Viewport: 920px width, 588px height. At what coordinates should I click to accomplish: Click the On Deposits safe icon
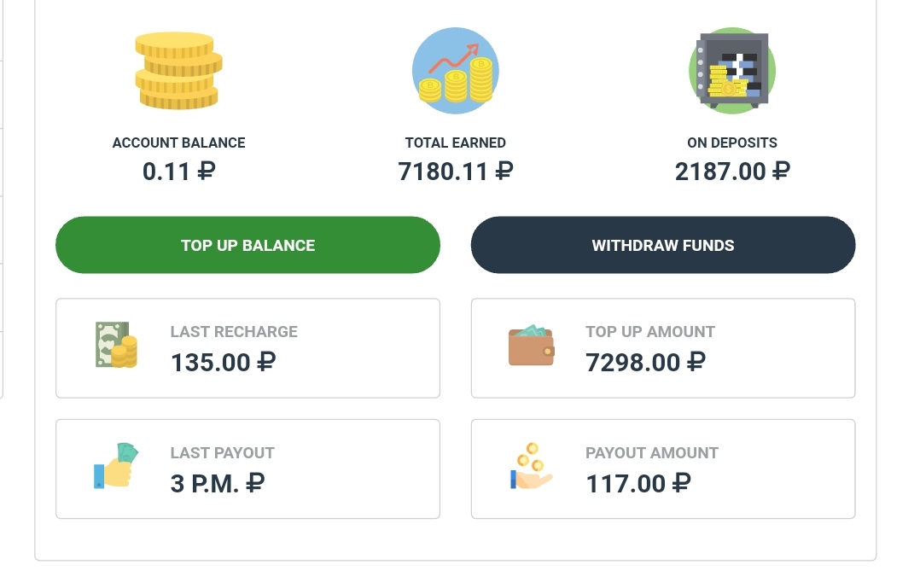coord(731,71)
